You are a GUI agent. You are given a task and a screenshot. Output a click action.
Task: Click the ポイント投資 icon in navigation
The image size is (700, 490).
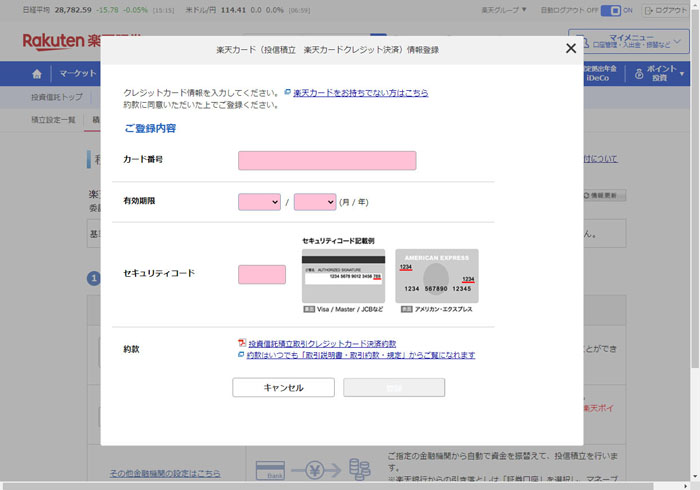pos(637,74)
